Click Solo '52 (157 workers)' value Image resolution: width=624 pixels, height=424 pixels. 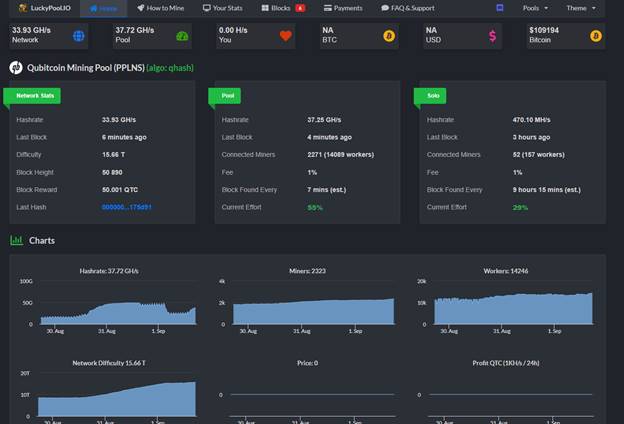[x=538, y=154]
